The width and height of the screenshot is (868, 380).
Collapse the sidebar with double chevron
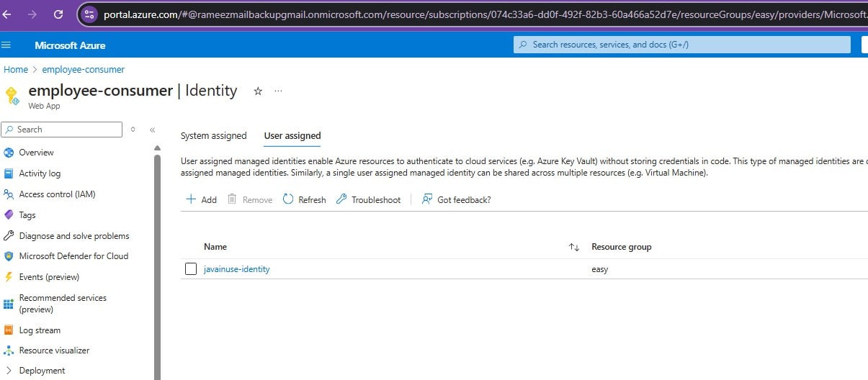point(153,130)
